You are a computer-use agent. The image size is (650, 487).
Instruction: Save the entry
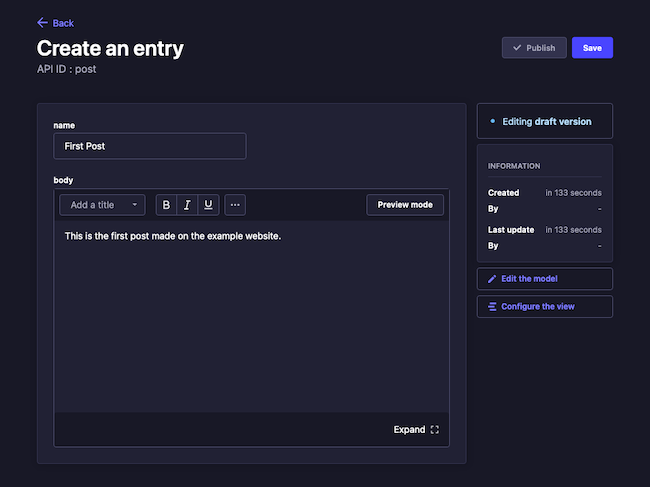click(x=592, y=48)
